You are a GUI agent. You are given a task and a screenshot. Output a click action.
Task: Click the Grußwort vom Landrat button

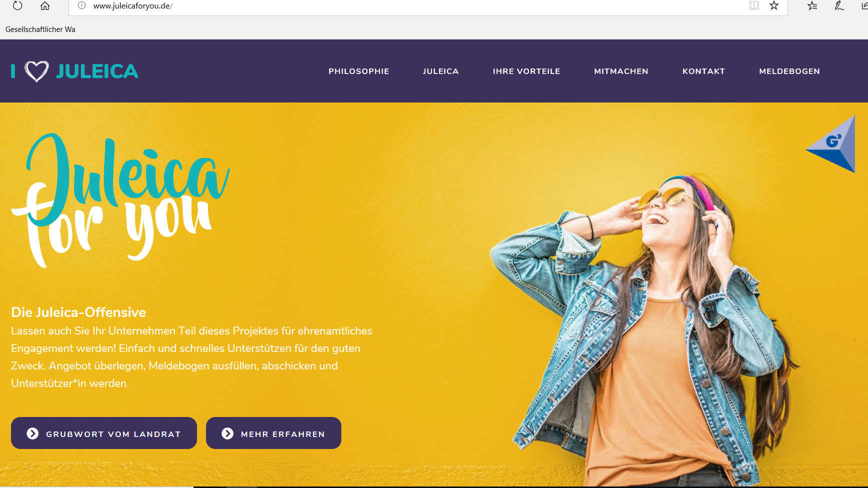[104, 433]
